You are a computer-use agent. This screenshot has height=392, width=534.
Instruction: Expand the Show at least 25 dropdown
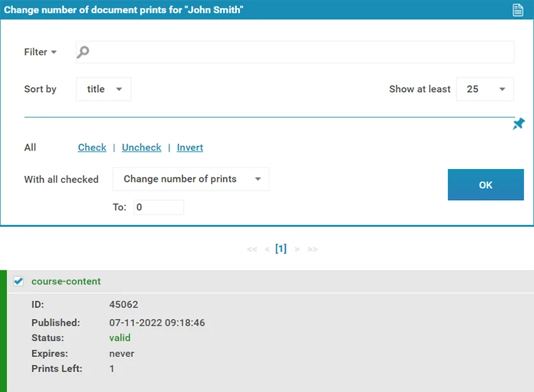[484, 90]
